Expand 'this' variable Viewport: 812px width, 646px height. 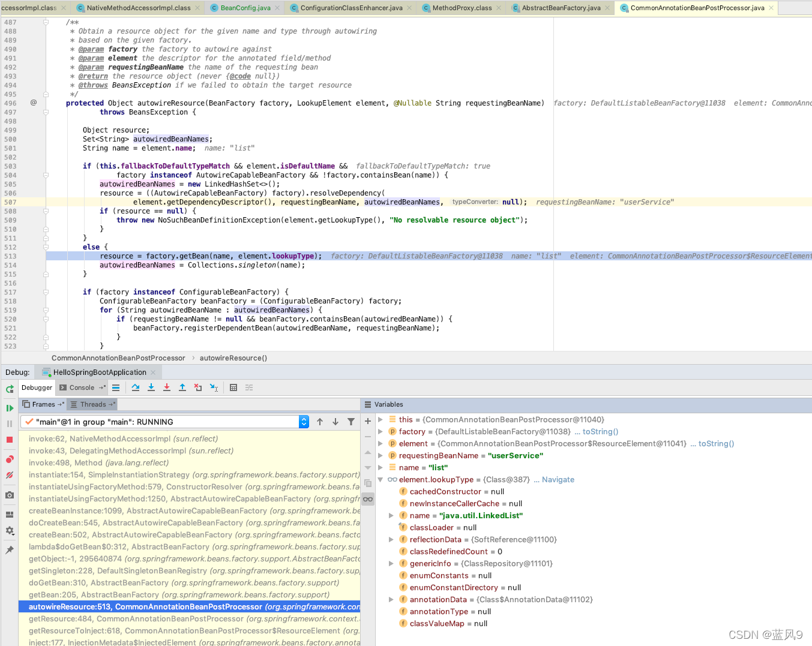pos(380,419)
